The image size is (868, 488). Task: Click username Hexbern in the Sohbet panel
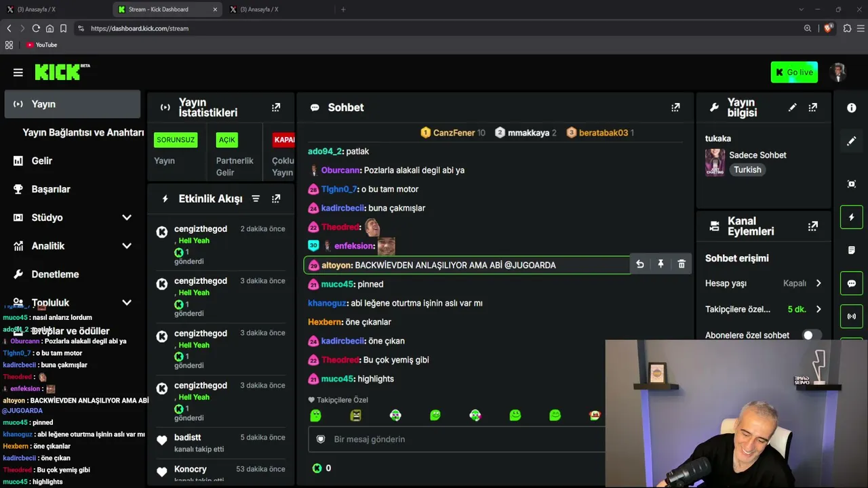tap(325, 322)
